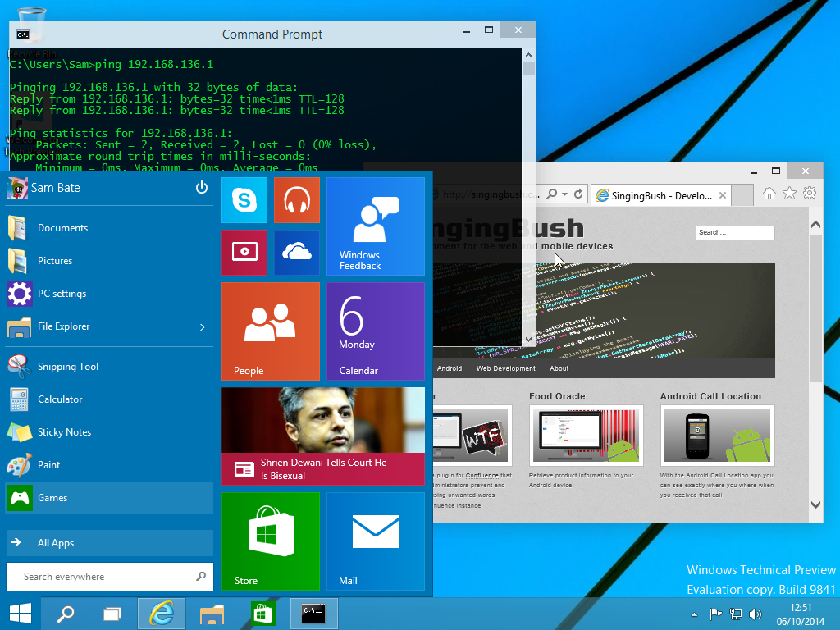This screenshot has width=840, height=630.
Task: Click the IE address bar search magnifier
Action: tap(551, 194)
